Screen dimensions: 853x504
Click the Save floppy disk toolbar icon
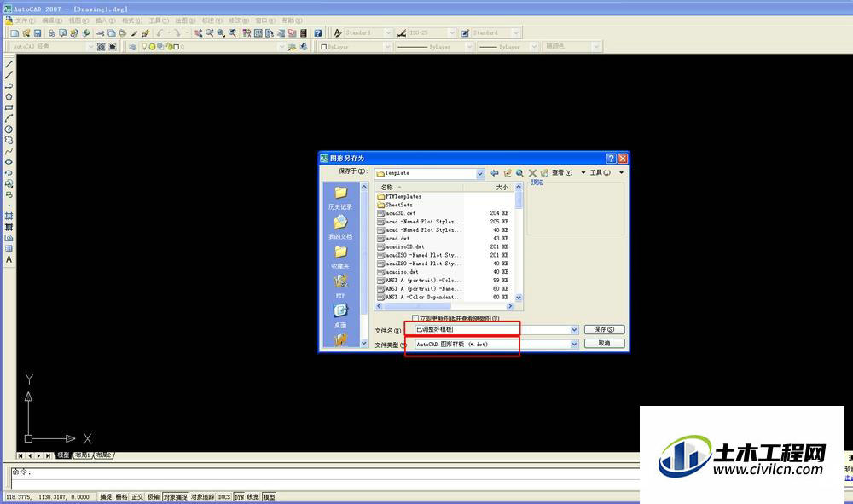point(38,33)
